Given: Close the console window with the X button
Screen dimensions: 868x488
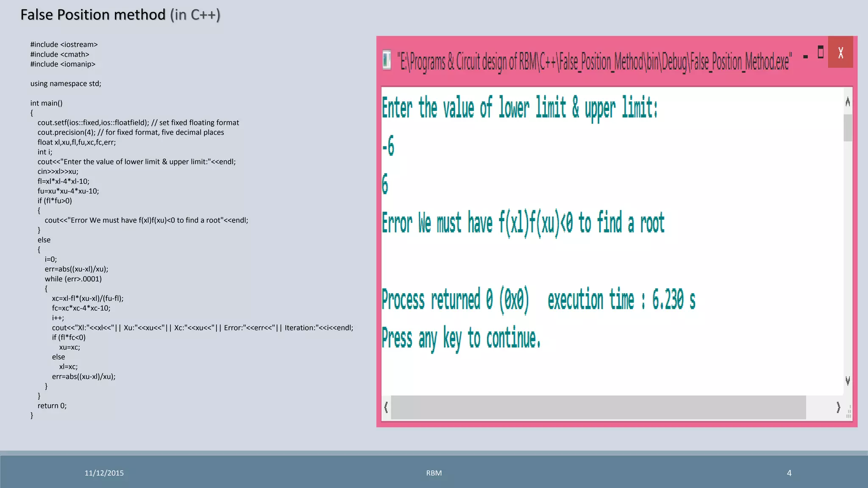Looking at the screenshot, I should (x=840, y=53).
